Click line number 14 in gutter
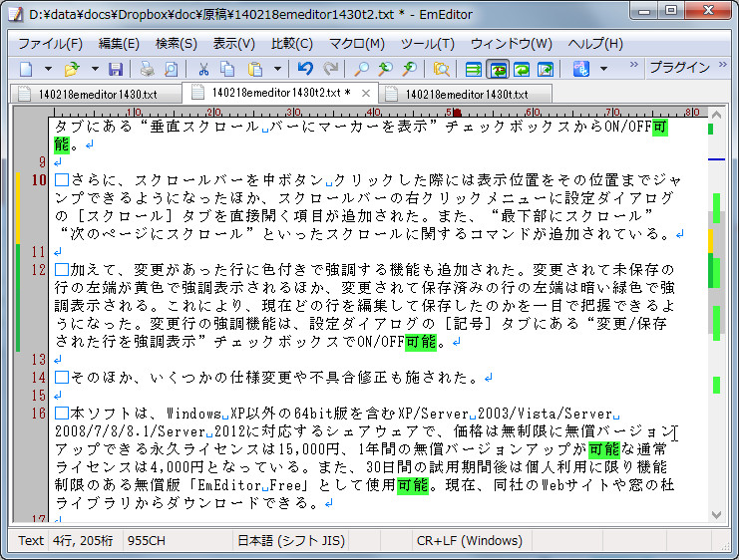The image size is (739, 560). click(39, 378)
